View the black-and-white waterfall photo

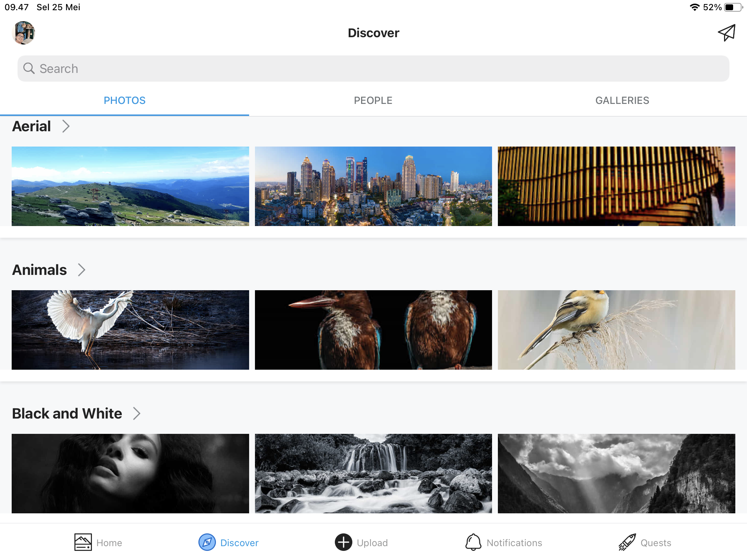point(373,474)
